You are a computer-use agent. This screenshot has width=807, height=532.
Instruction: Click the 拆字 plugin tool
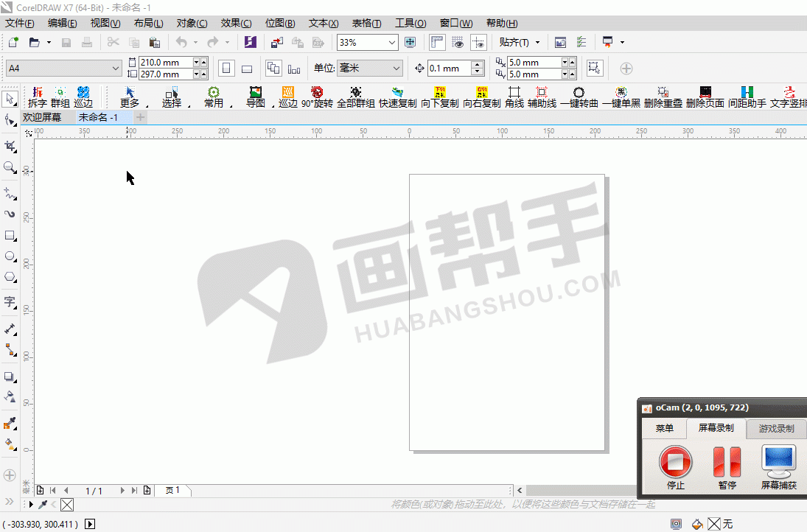[37, 97]
